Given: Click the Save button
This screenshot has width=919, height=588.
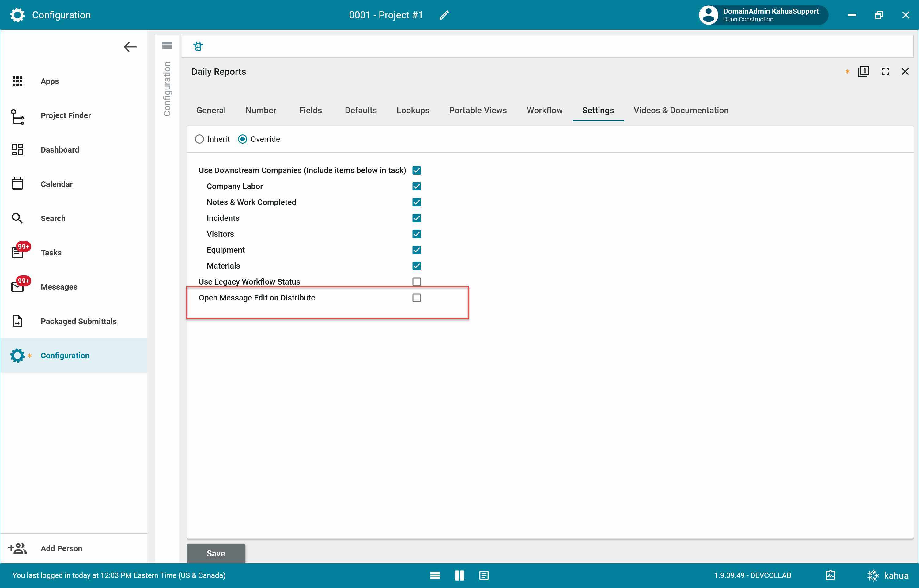Looking at the screenshot, I should [x=216, y=553].
